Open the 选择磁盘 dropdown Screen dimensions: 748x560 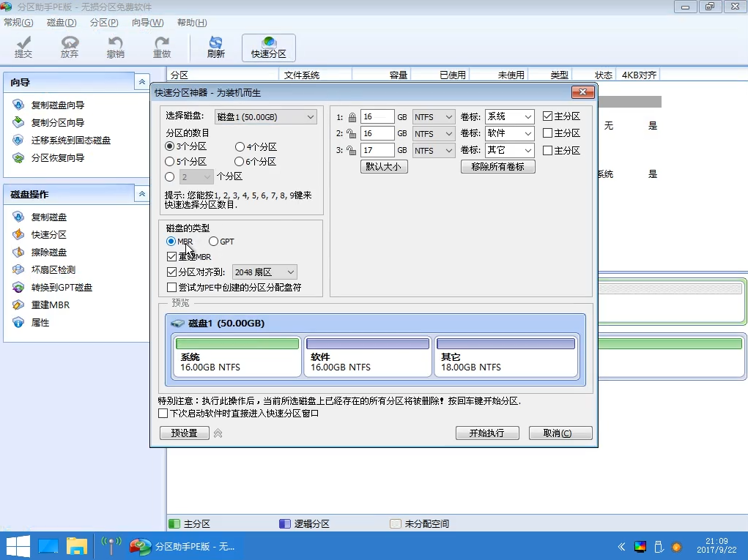[265, 117]
